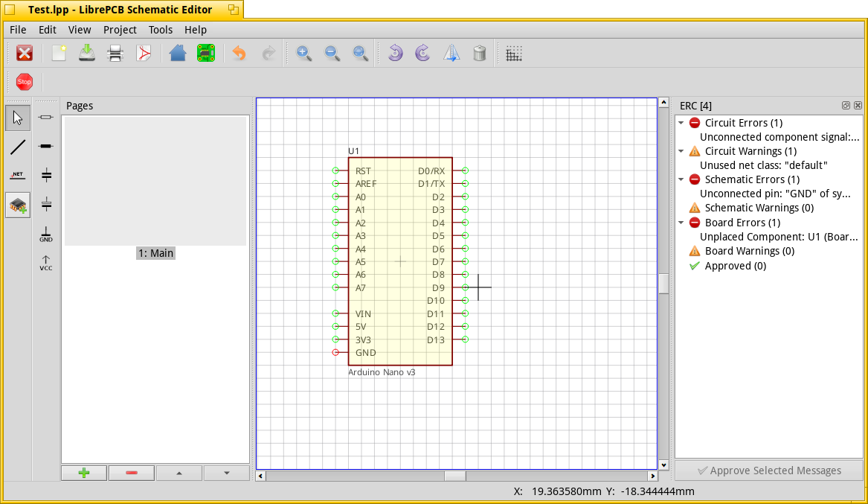Click Approve Selected Messages button

click(769, 470)
